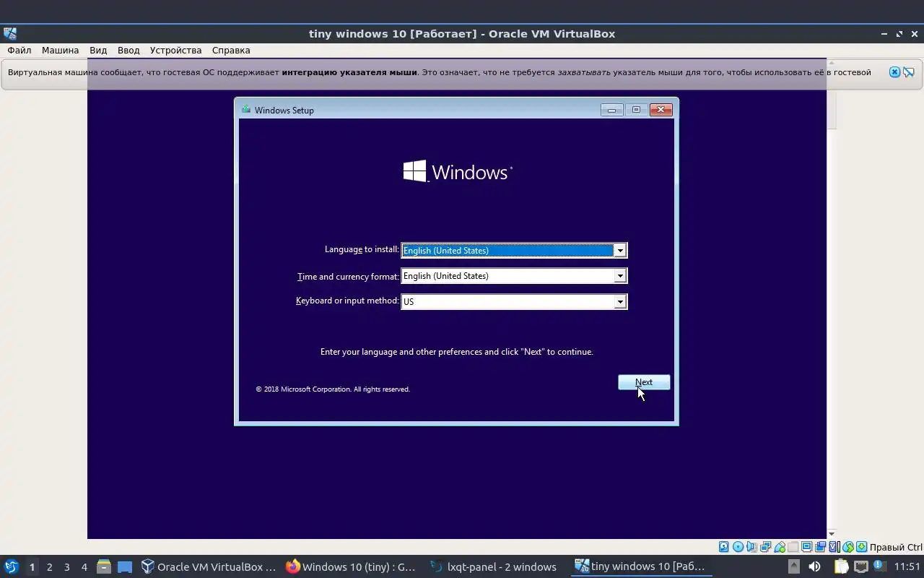Switch to virtual desktop 4

(x=84, y=567)
